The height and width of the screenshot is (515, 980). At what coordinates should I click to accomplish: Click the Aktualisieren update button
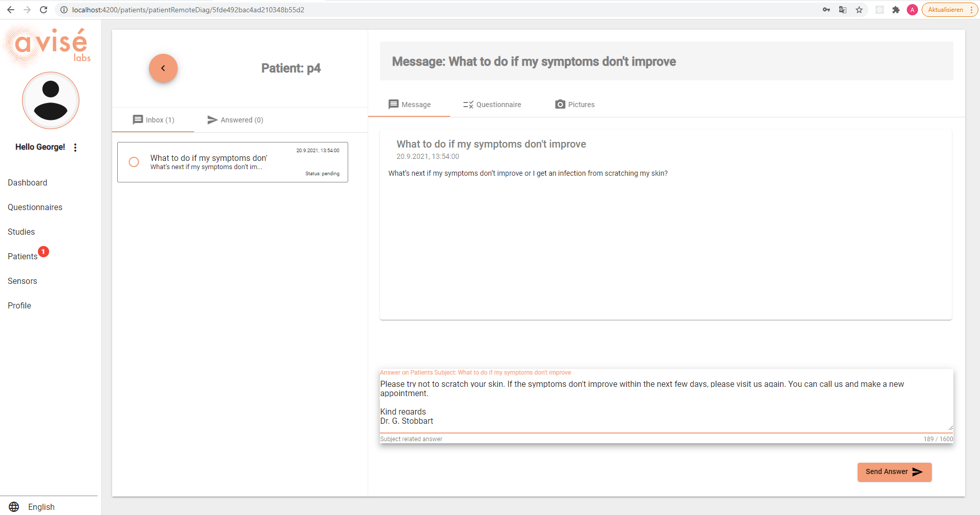(x=950, y=10)
